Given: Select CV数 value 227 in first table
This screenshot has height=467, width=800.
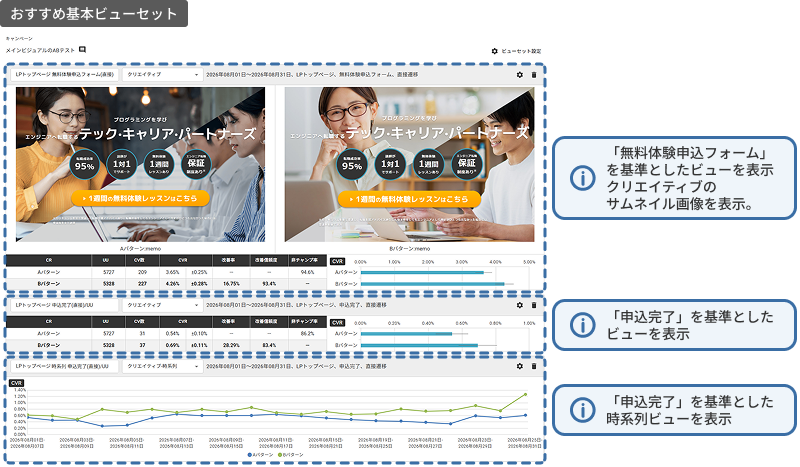Looking at the screenshot, I should pyautogui.click(x=142, y=283).
